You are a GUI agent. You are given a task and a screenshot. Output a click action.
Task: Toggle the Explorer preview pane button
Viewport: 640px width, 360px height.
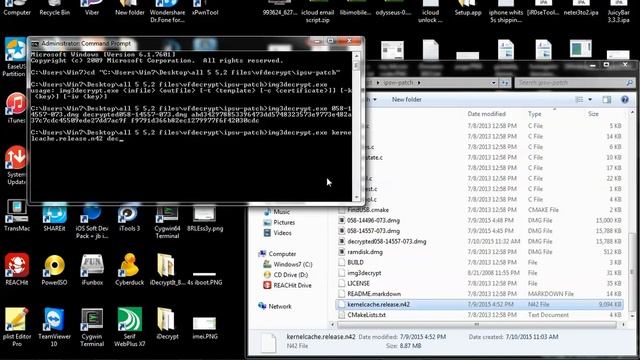click(x=607, y=100)
